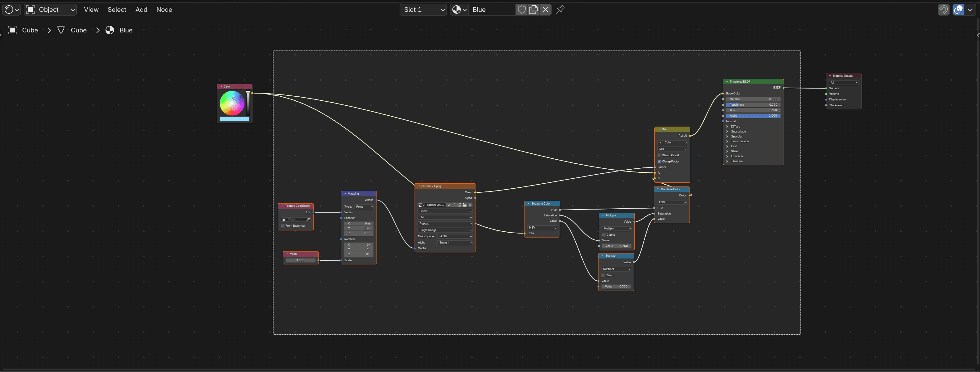Open the Node menu
The width and height of the screenshot is (980, 372).
pos(164,9)
